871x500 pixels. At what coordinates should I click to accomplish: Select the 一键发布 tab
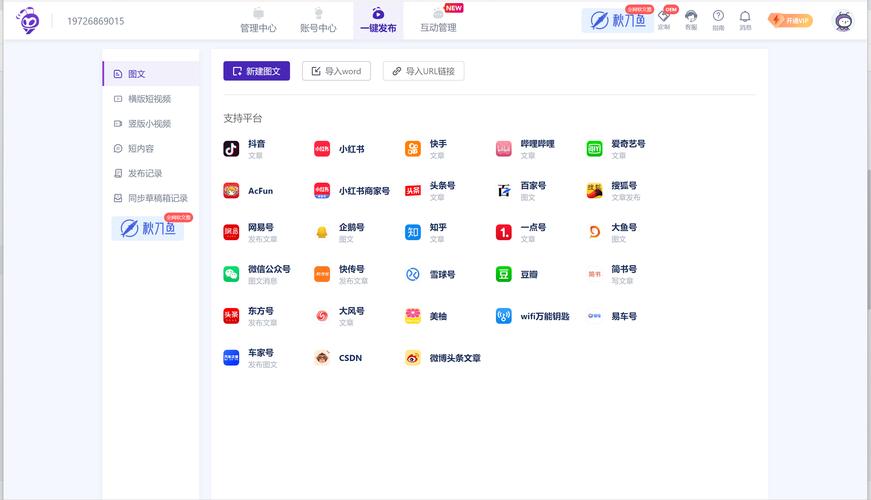[378, 21]
